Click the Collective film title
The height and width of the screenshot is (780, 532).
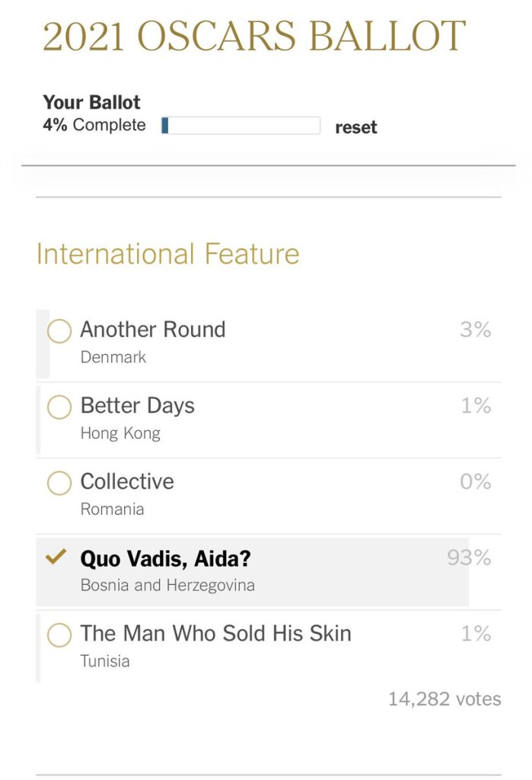tap(127, 482)
